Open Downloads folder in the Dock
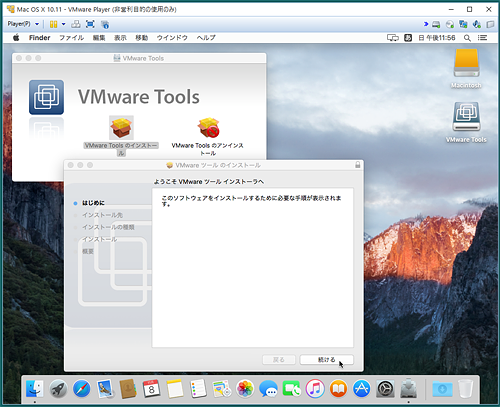 pos(442,389)
